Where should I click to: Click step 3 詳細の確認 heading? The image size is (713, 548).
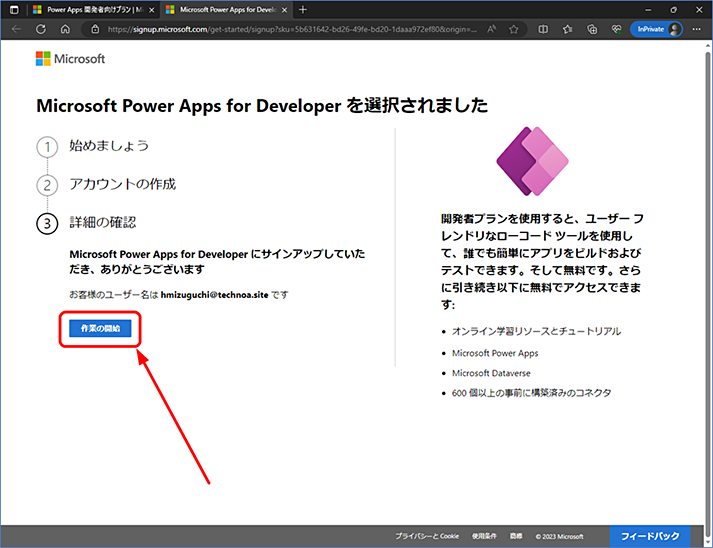point(103,222)
